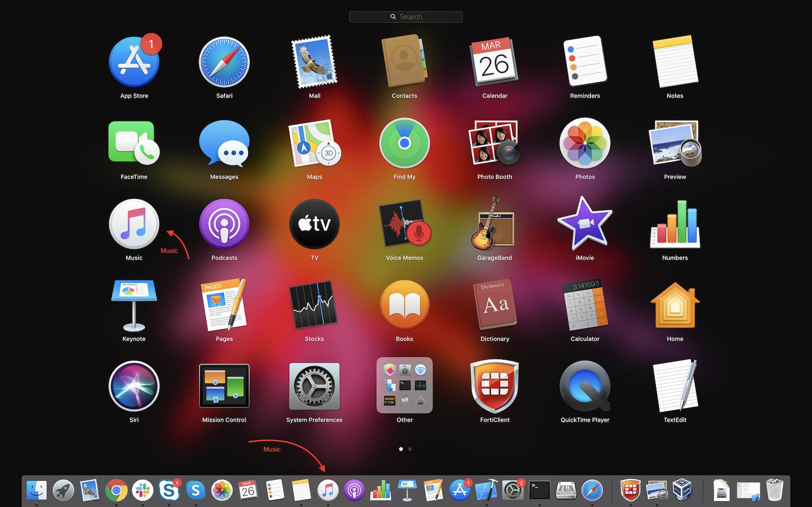This screenshot has width=812, height=507.
Task: Open QuickTime Player
Action: (x=585, y=386)
